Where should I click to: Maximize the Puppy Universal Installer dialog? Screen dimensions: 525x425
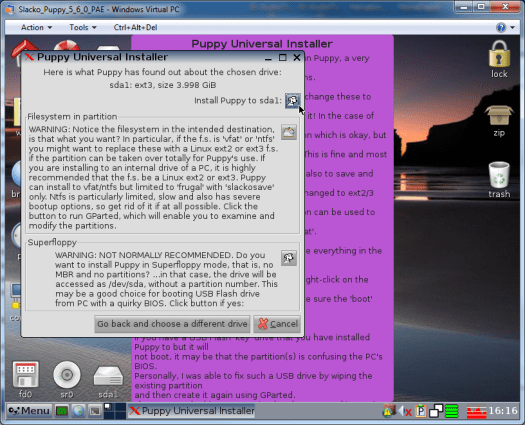point(283,58)
